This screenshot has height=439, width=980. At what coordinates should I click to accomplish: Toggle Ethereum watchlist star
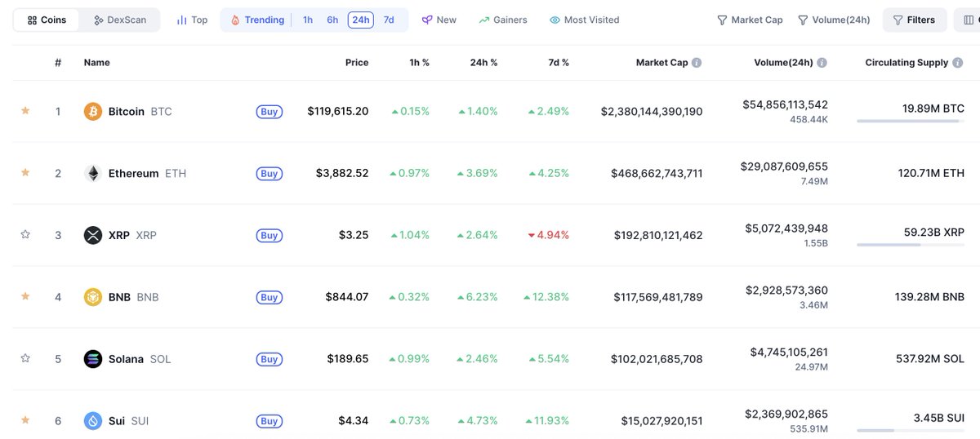click(25, 173)
